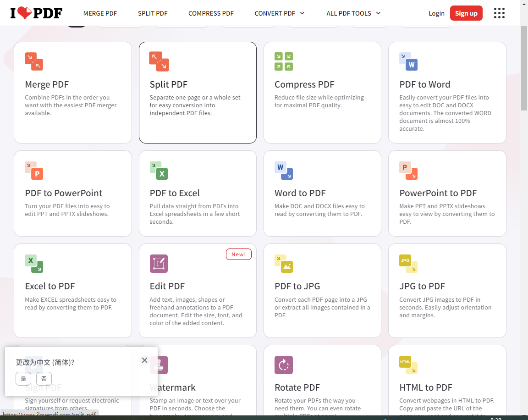
Task: Open the PDF to PowerPoint card title
Action: (x=64, y=193)
